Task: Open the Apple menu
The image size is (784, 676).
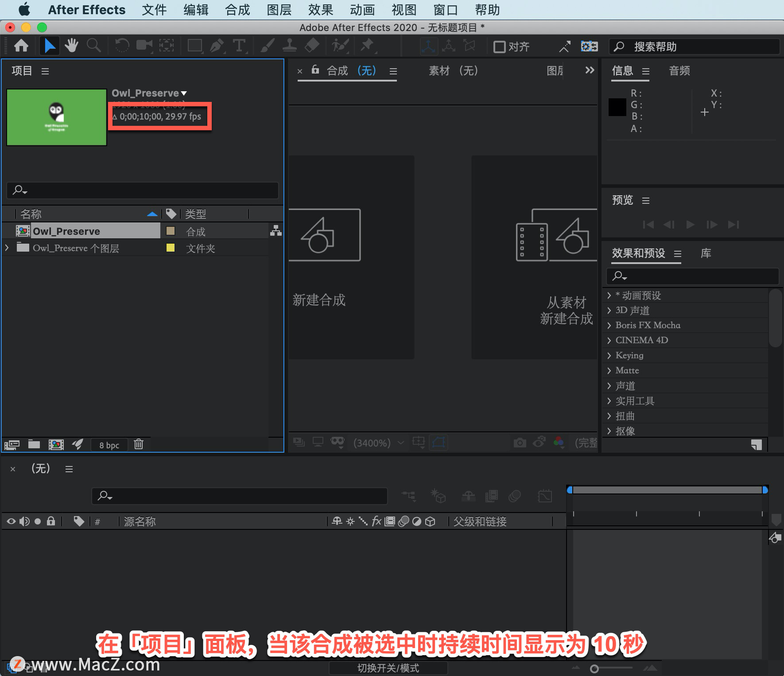Action: click(x=24, y=9)
